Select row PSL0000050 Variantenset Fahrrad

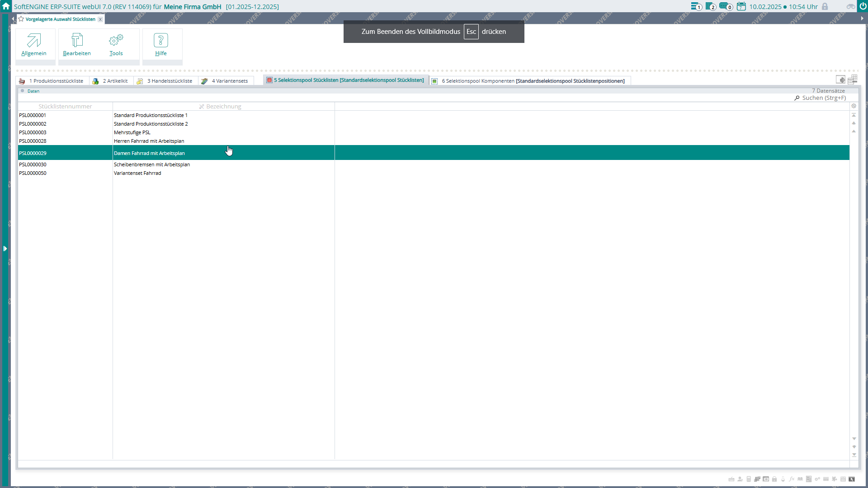(137, 173)
